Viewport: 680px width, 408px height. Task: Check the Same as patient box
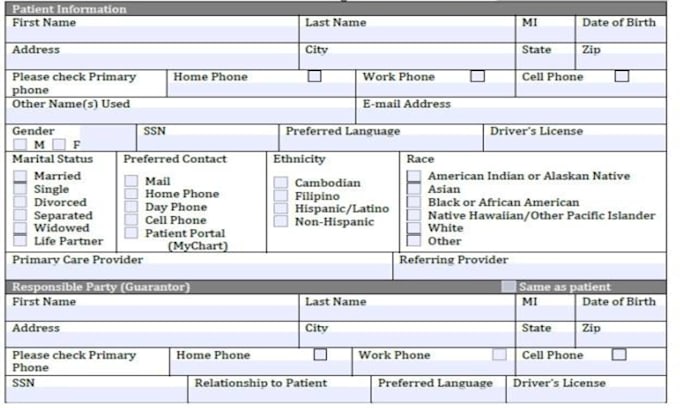pos(508,287)
